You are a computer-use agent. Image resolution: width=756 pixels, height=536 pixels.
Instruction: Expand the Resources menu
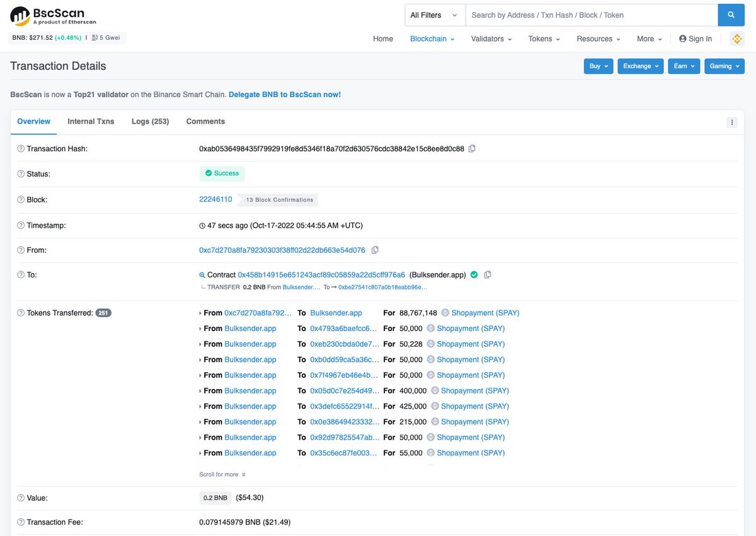click(598, 39)
